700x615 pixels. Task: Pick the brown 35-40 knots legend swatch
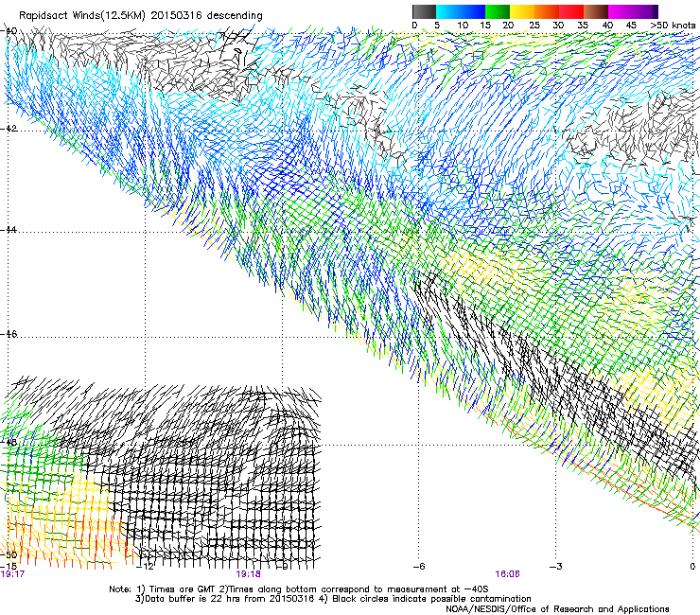596,11
